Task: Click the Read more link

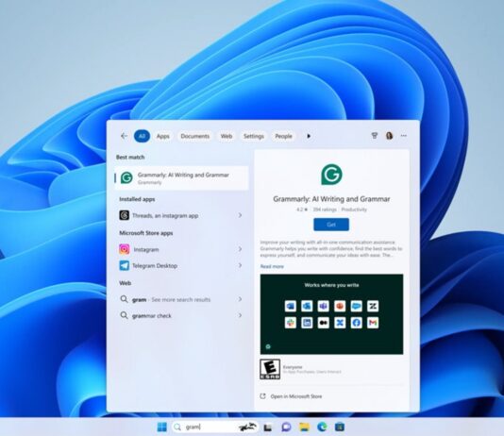Action: tap(272, 266)
